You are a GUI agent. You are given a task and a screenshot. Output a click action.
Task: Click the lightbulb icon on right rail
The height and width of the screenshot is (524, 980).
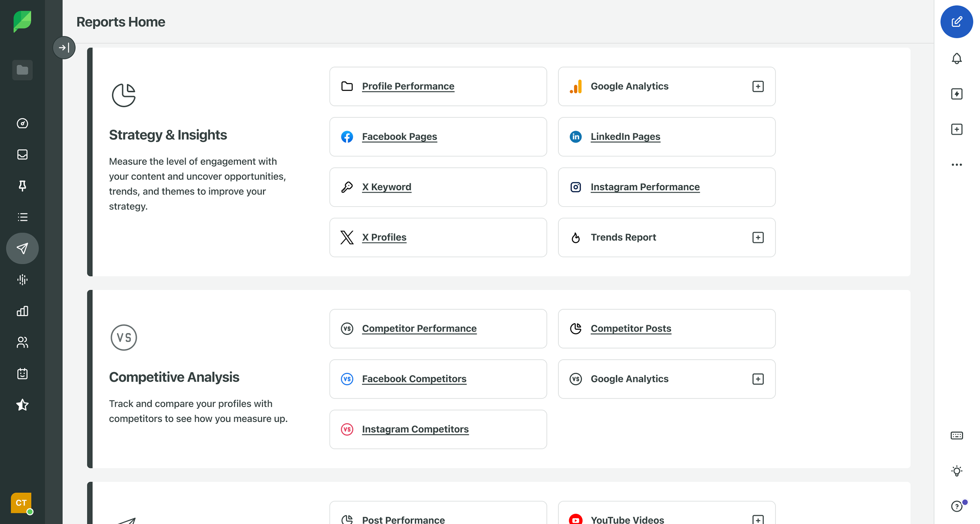957,471
